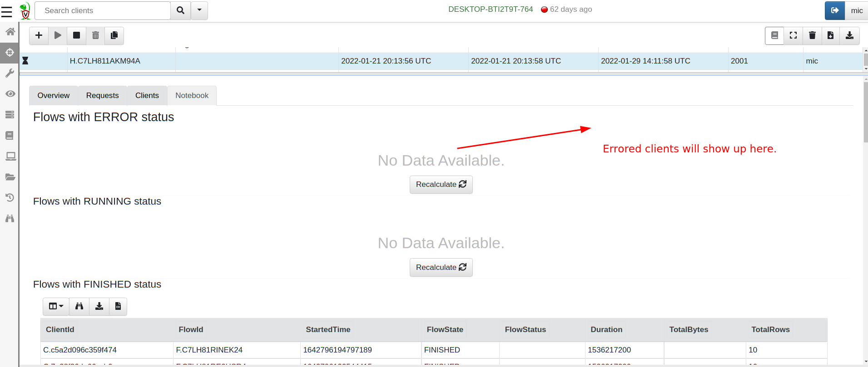Recalculate the ERROR status flows
Image resolution: width=868 pixels, height=367 pixels.
tap(441, 184)
